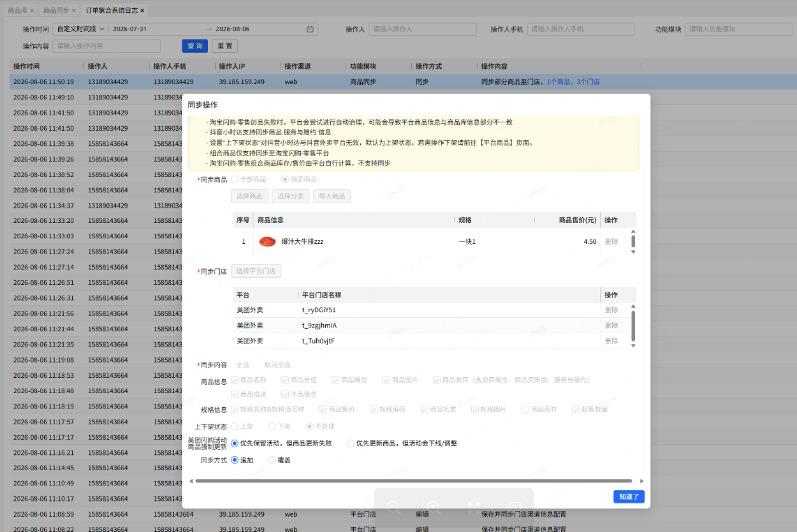Click the 爆汁大牛排zzz product thumbnail
The image size is (797, 532).
[267, 242]
